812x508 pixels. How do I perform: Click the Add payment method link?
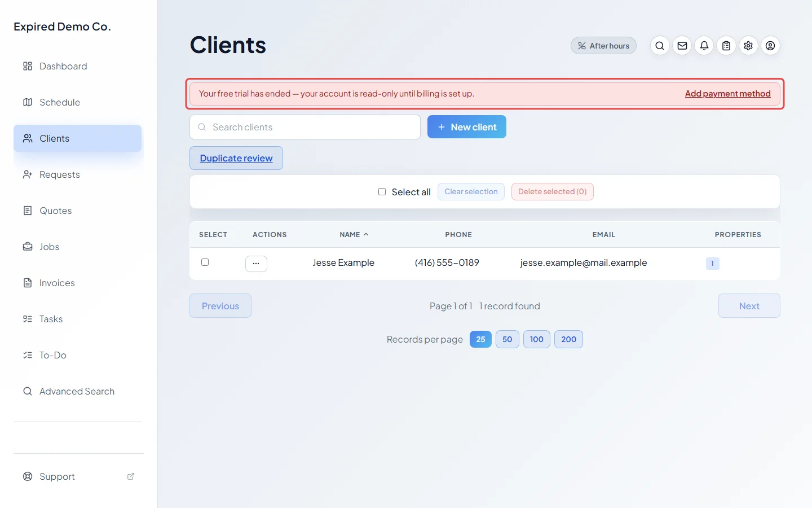(727, 94)
